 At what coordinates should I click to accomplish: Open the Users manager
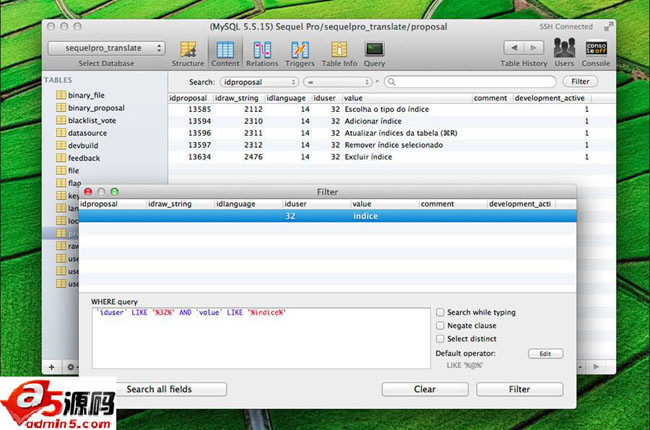tap(564, 53)
